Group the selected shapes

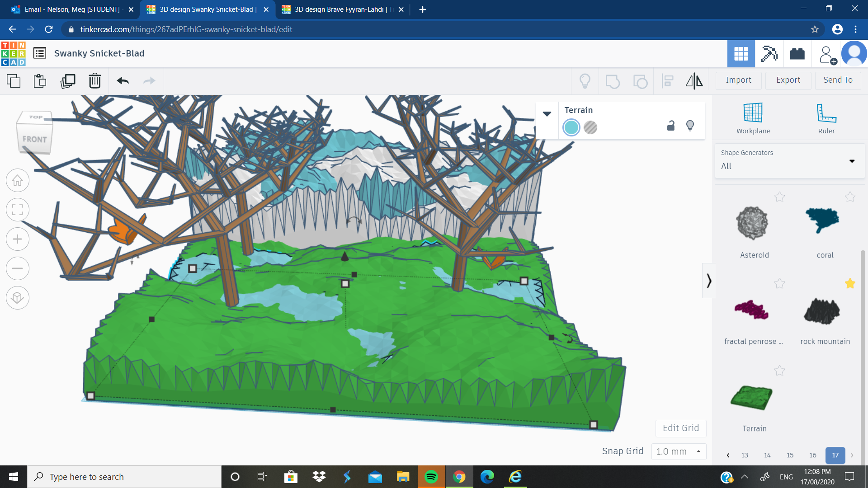point(613,81)
